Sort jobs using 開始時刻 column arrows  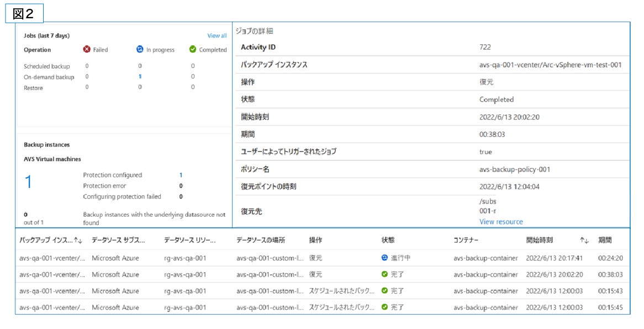point(584,241)
